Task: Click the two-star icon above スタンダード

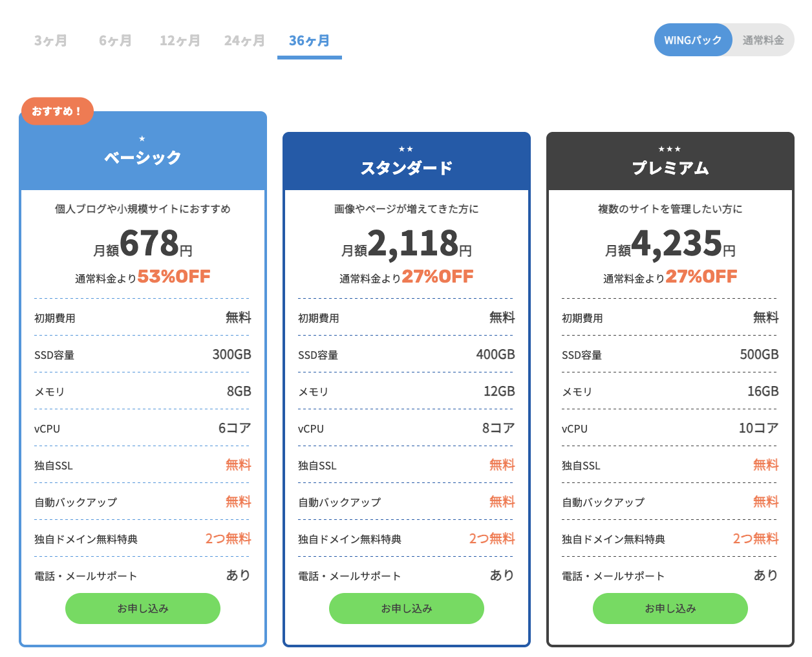Action: tap(406, 149)
